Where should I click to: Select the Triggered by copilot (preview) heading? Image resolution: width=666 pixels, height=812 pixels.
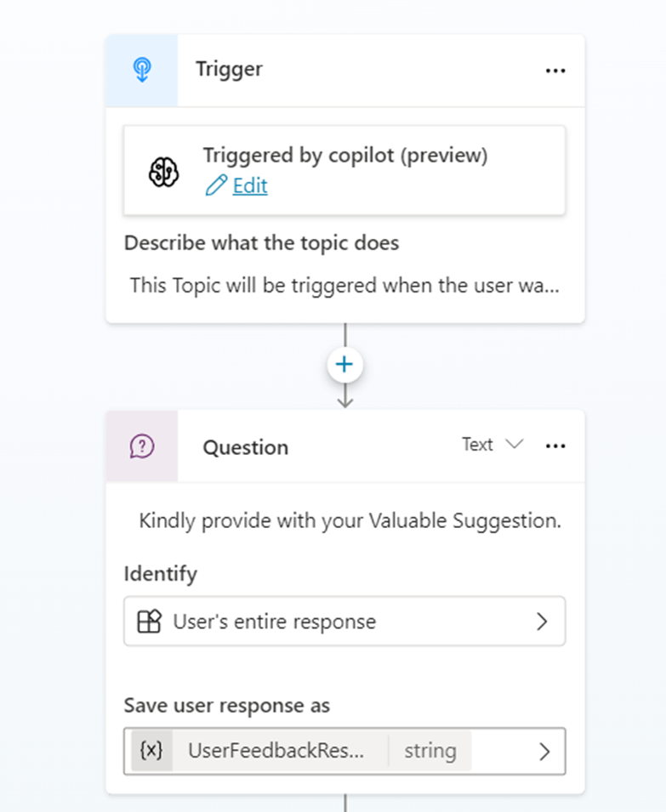tap(344, 156)
